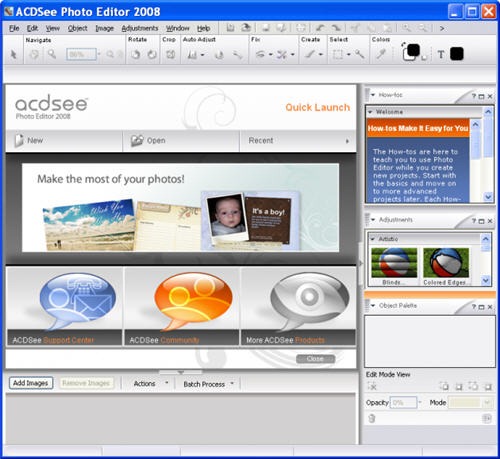500x459 pixels.
Task: Click New in Quick Launch
Action: [64, 141]
